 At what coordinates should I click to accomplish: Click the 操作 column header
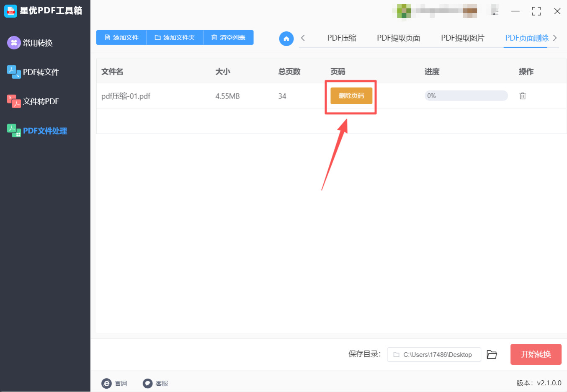pyautogui.click(x=526, y=72)
